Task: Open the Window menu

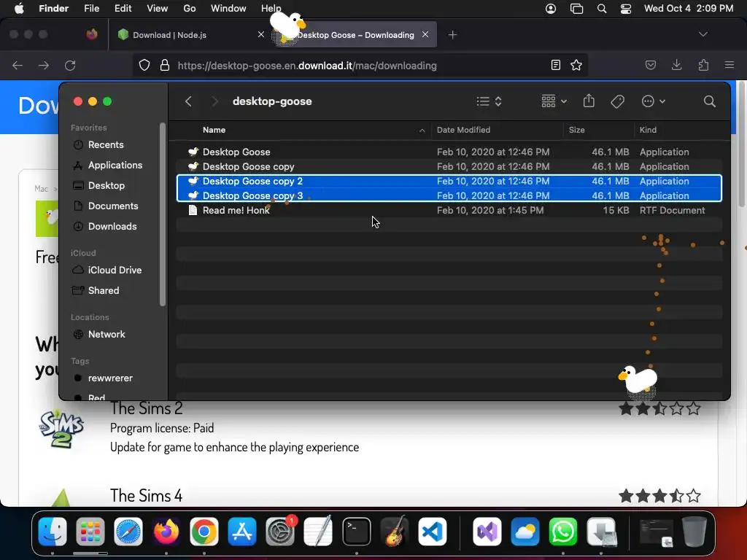Action: [228, 9]
